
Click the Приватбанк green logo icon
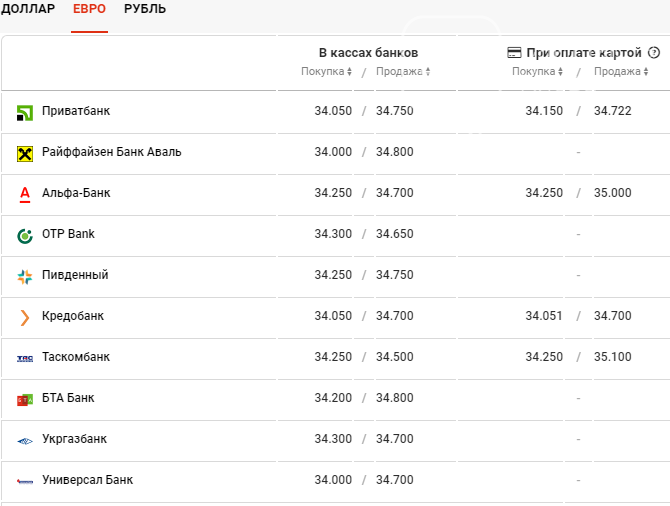click(x=25, y=113)
